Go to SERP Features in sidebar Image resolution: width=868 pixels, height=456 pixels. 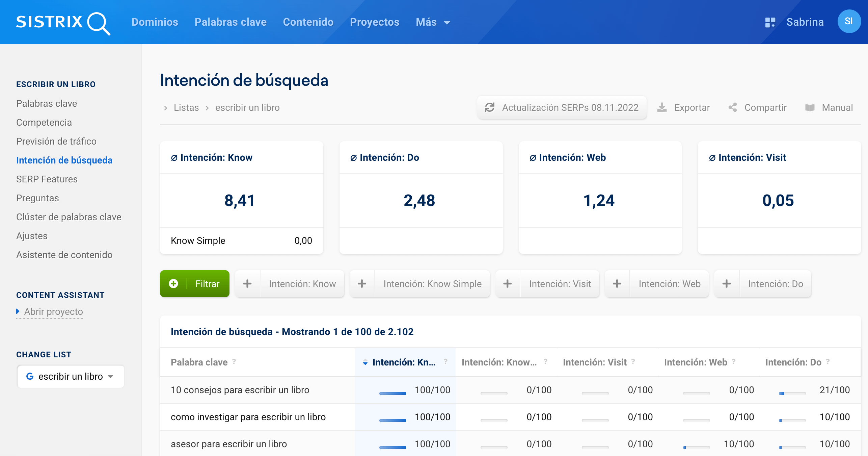coord(47,179)
